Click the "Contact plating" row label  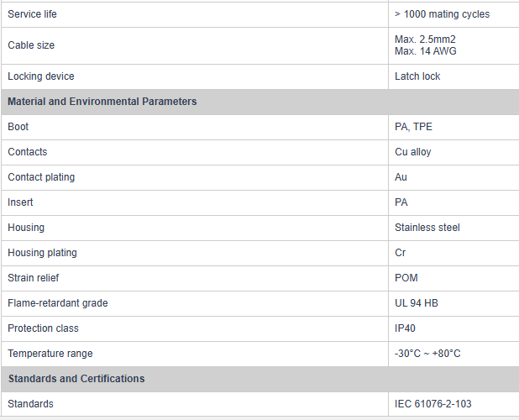point(41,177)
